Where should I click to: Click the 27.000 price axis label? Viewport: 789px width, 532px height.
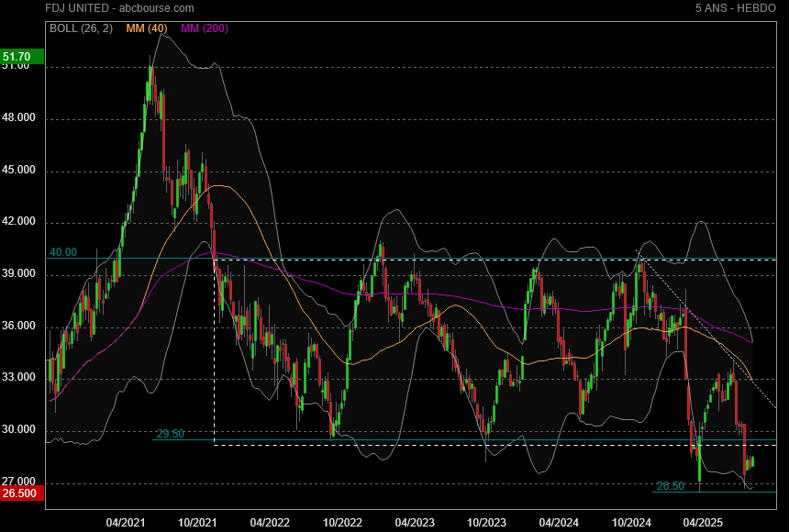pos(18,482)
